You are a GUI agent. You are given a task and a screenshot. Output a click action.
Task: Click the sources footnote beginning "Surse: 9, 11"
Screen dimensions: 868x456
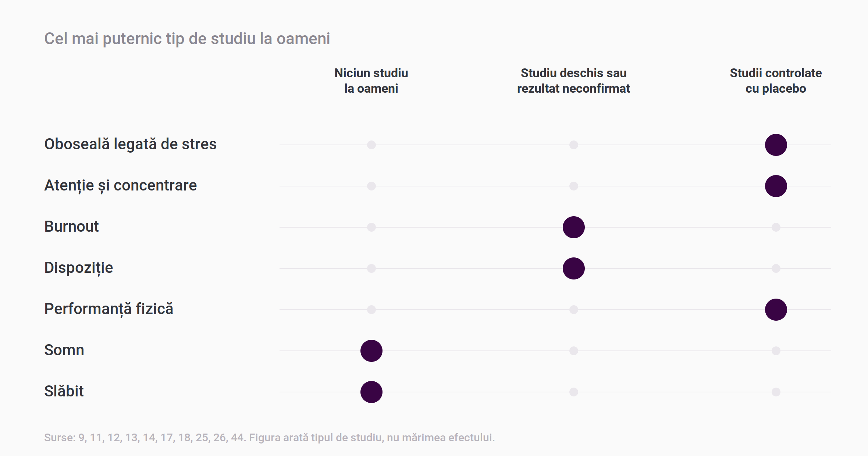[x=269, y=438]
